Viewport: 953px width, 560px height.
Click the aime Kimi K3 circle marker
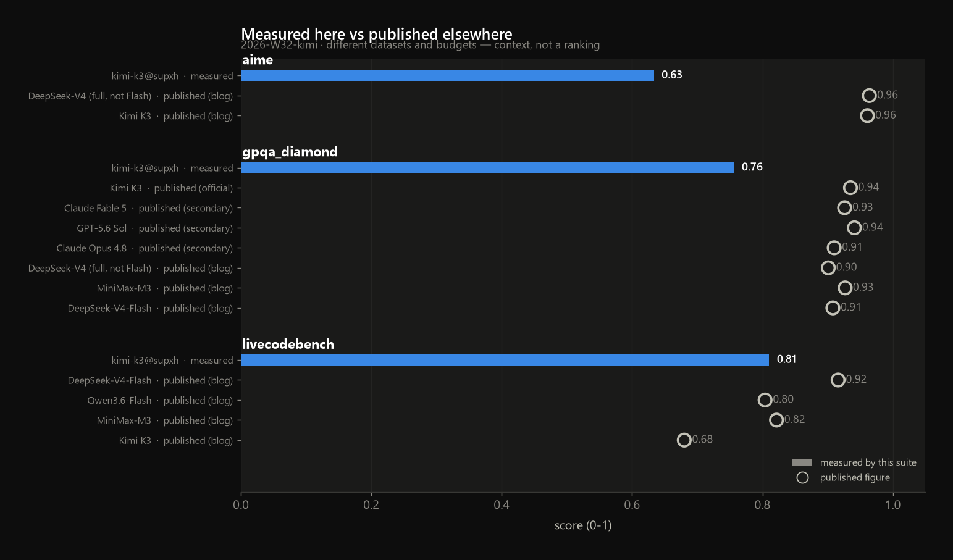867,115
